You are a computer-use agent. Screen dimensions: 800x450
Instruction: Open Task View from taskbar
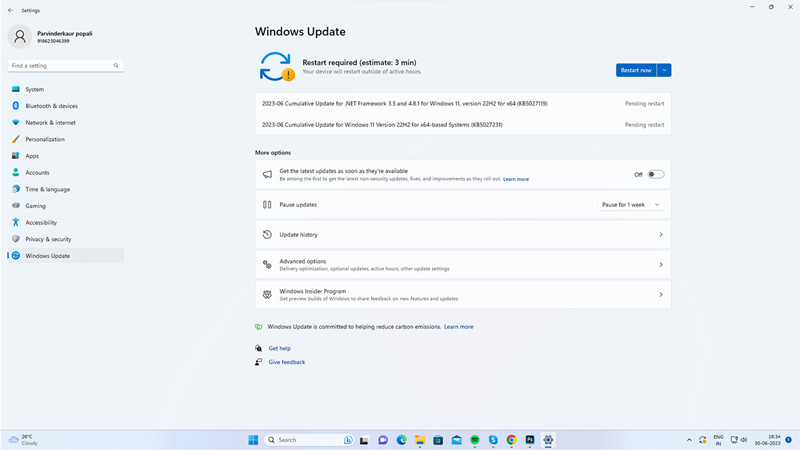click(x=364, y=440)
